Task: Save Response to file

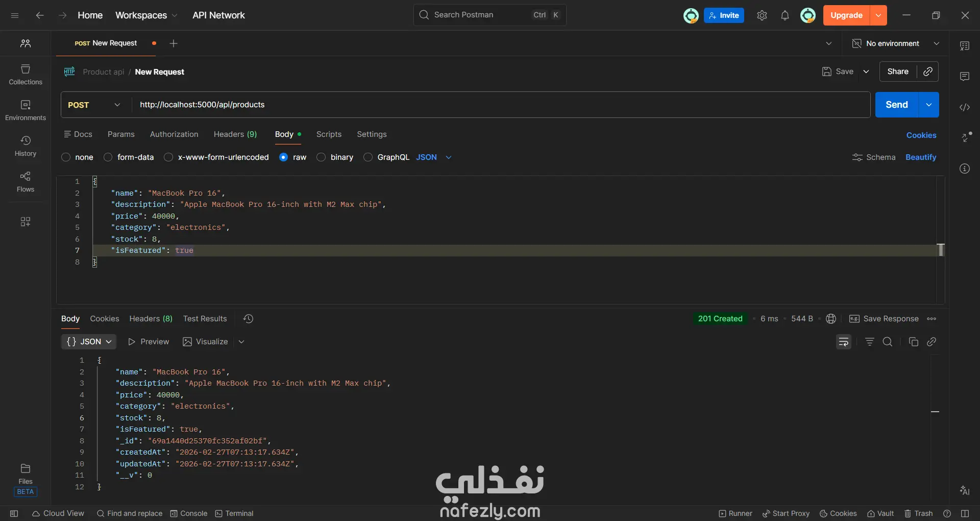Action: (x=884, y=319)
